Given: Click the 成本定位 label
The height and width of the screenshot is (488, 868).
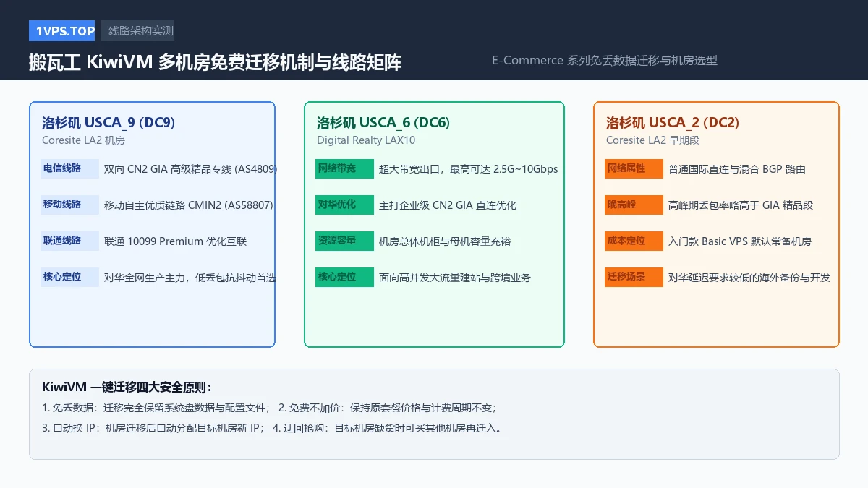Looking at the screenshot, I should [634, 241].
